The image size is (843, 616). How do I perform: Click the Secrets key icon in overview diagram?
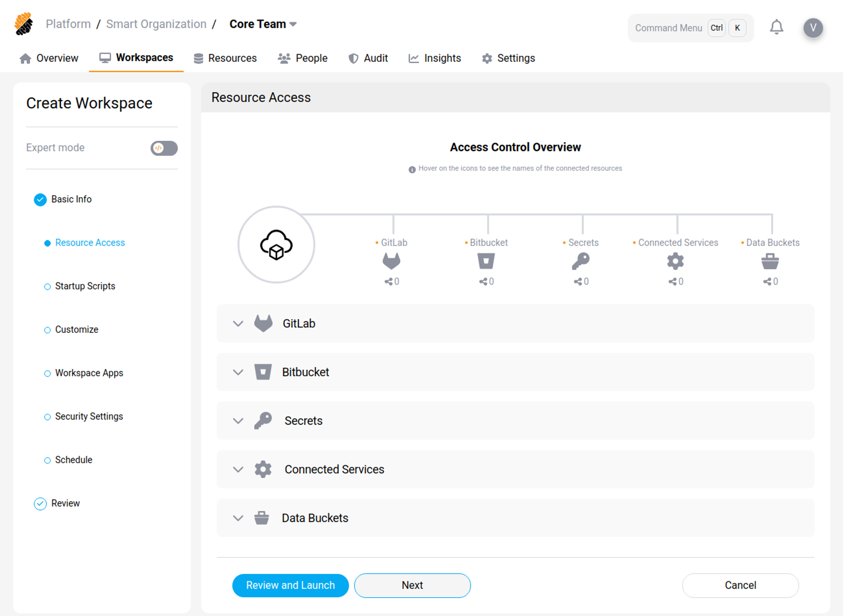click(x=581, y=261)
